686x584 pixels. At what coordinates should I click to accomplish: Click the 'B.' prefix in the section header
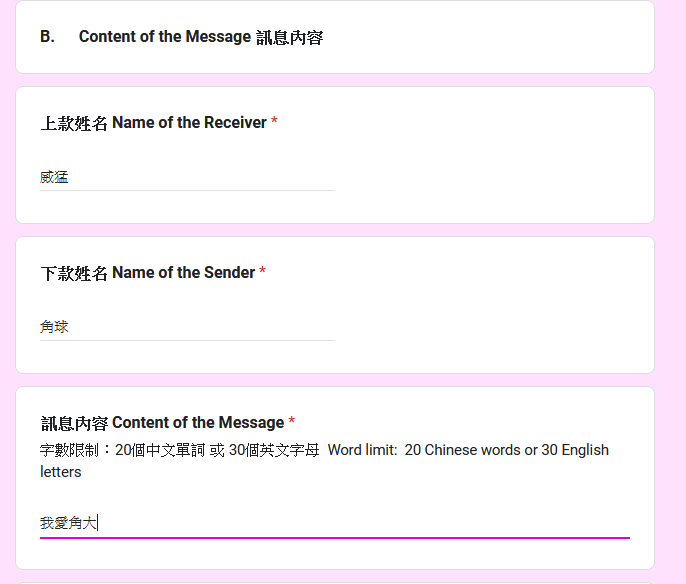point(47,37)
